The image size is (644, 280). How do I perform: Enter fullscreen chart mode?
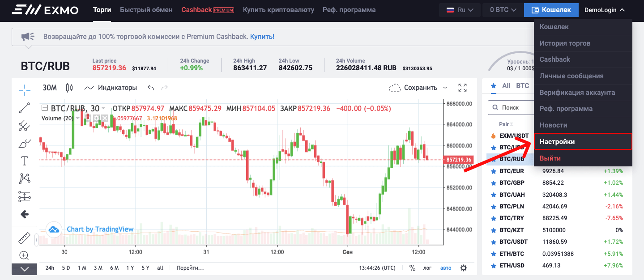click(x=463, y=88)
